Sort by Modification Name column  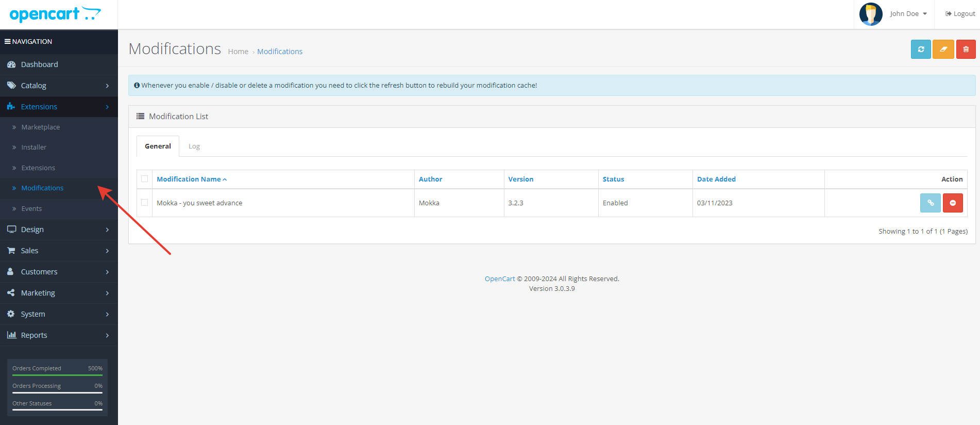point(189,179)
